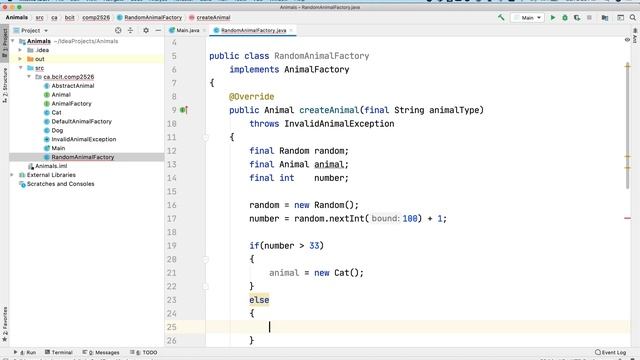Click the inspection eye icon in editor corner
Screen dimensions: 640x360
(627, 40)
